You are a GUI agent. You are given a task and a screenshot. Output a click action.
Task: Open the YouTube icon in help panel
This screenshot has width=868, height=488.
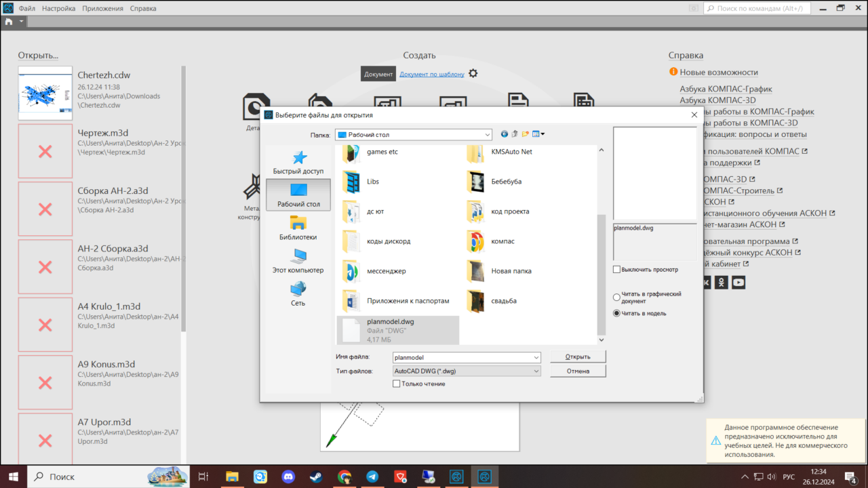[738, 282]
